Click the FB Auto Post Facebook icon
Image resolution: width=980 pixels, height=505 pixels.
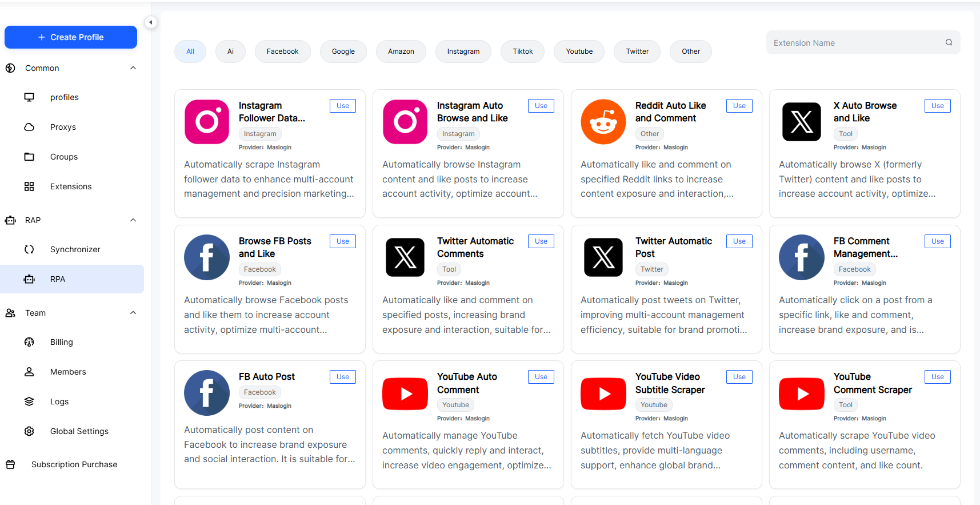coord(207,393)
